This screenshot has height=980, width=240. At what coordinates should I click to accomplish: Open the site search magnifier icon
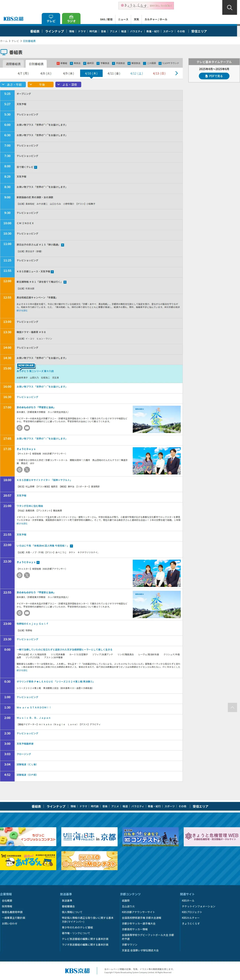[x=229, y=7]
